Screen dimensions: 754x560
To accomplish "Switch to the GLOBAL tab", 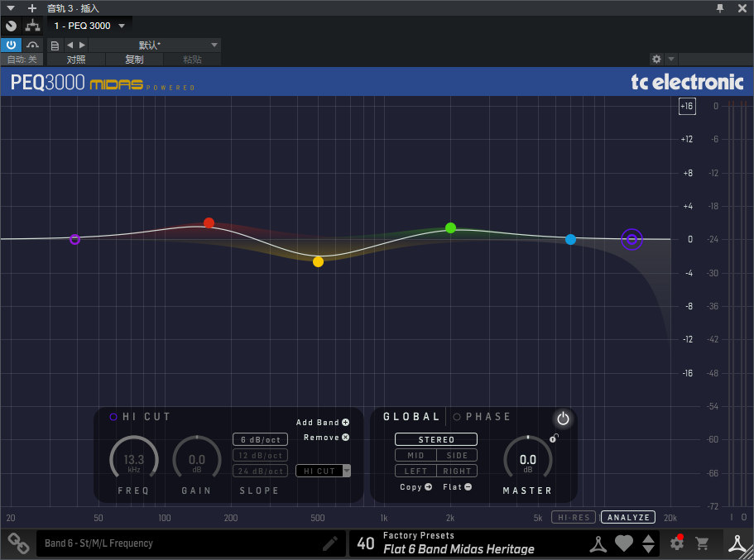I will coord(411,417).
